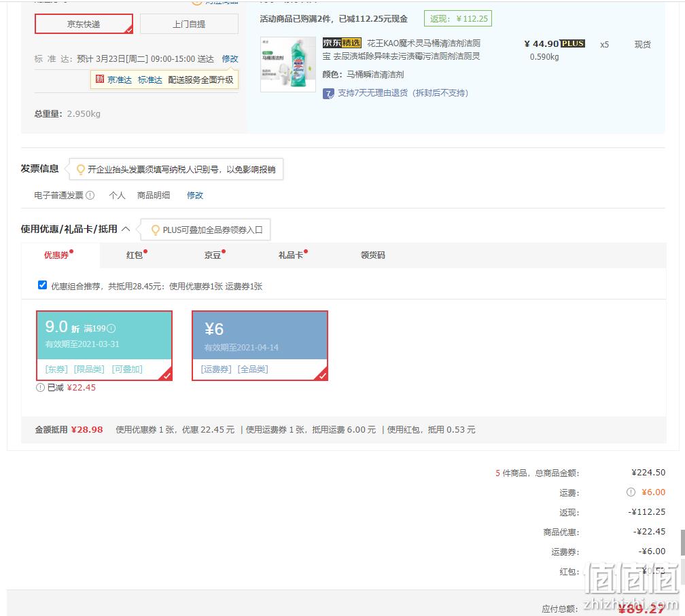This screenshot has height=616, width=685.
Task: Click the red 新 badge icon
Action: click(x=100, y=79)
